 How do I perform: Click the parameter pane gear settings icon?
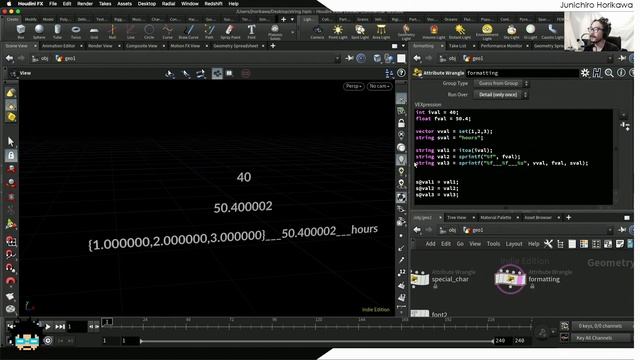[x=585, y=73]
